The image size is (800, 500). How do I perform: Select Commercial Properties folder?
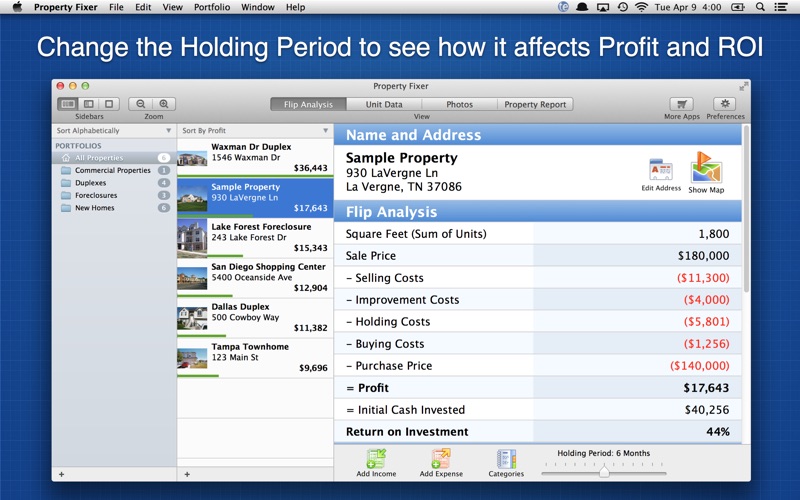[114, 170]
